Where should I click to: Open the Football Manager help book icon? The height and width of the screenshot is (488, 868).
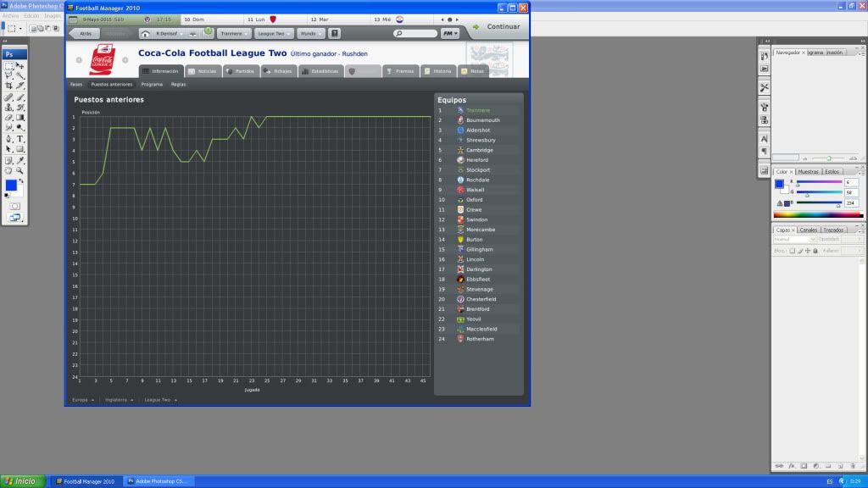click(335, 34)
